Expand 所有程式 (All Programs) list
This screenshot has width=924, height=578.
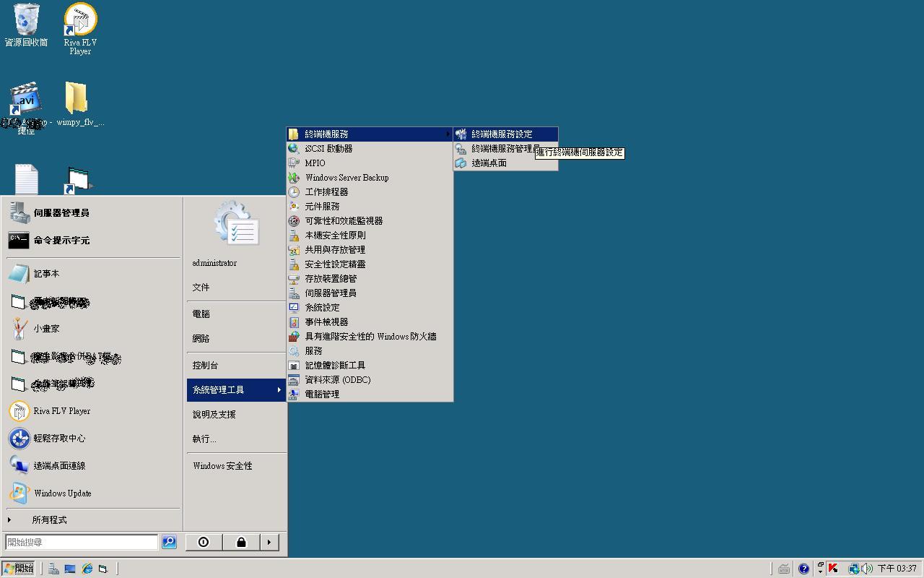(x=49, y=519)
